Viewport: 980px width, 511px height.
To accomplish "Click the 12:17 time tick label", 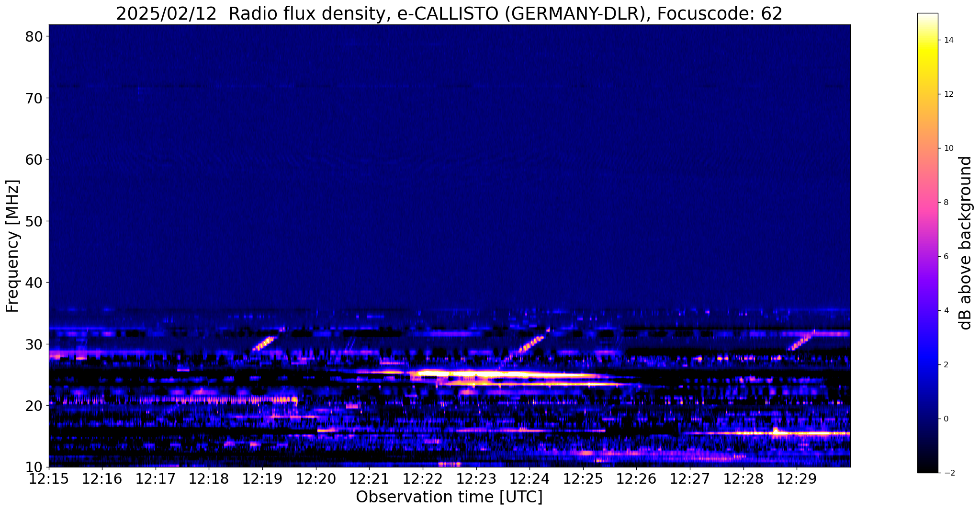I will (x=156, y=479).
